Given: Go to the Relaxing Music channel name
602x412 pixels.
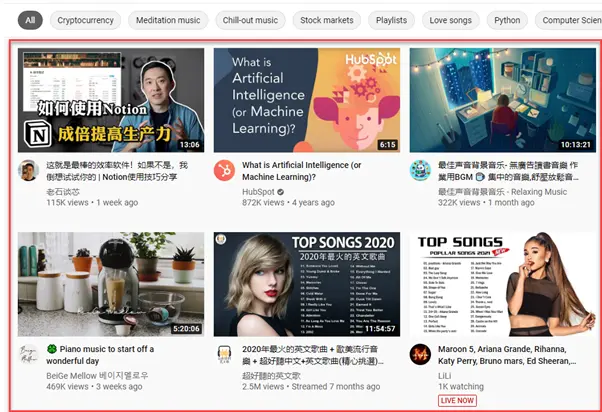Looking at the screenshot, I should (502, 192).
